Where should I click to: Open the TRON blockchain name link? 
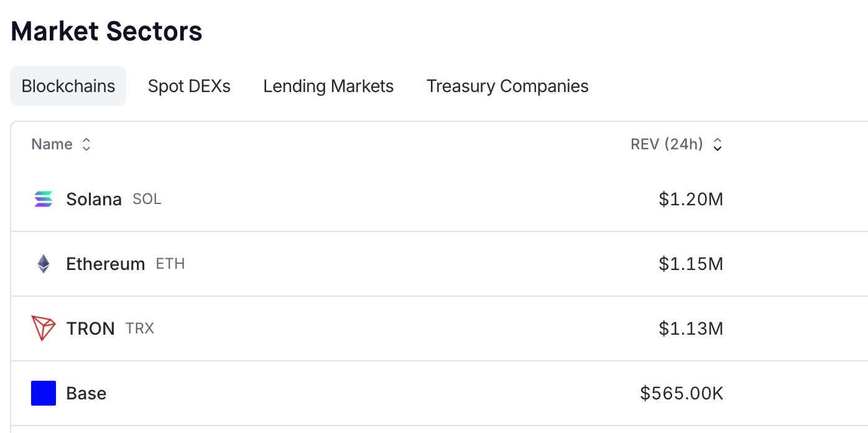pos(91,328)
